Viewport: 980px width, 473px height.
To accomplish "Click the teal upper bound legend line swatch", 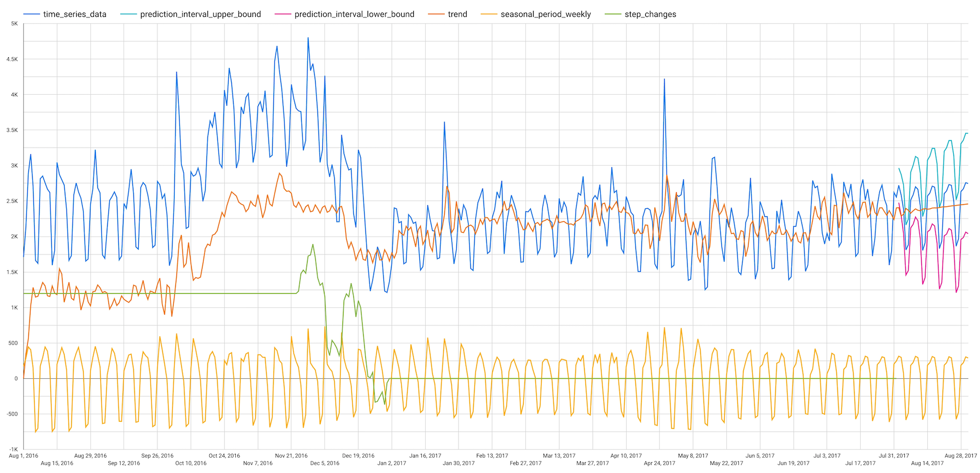I will (128, 14).
